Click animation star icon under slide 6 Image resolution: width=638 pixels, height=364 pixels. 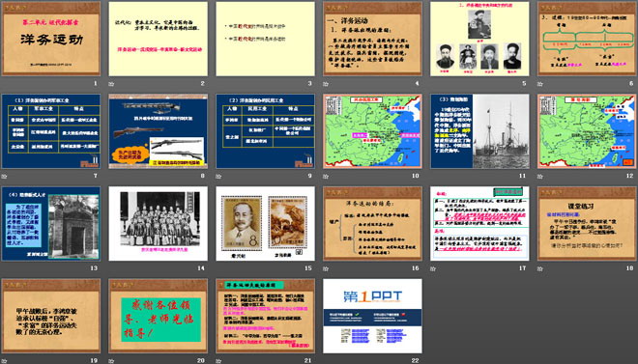click(540, 84)
